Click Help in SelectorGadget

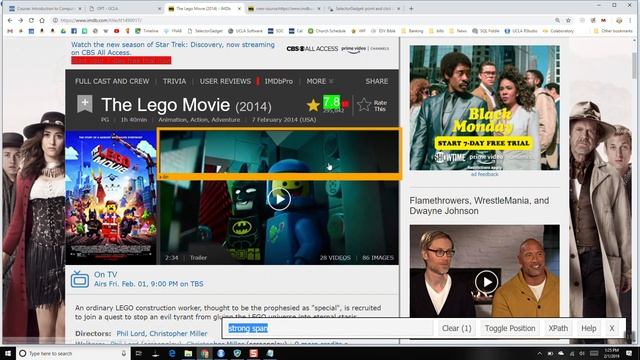(x=589, y=328)
